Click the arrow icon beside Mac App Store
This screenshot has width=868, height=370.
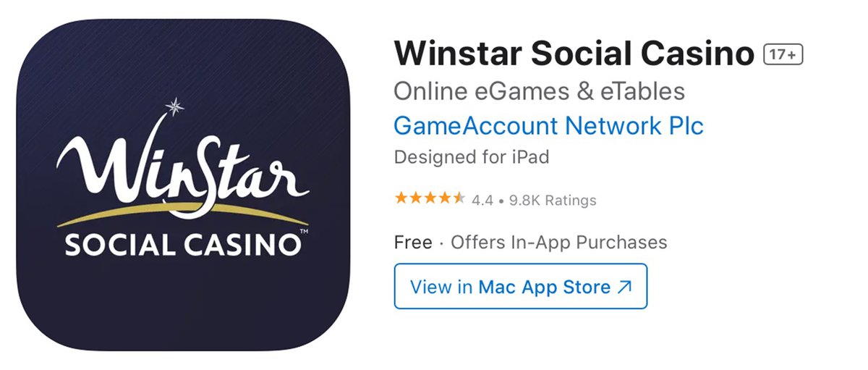click(624, 287)
